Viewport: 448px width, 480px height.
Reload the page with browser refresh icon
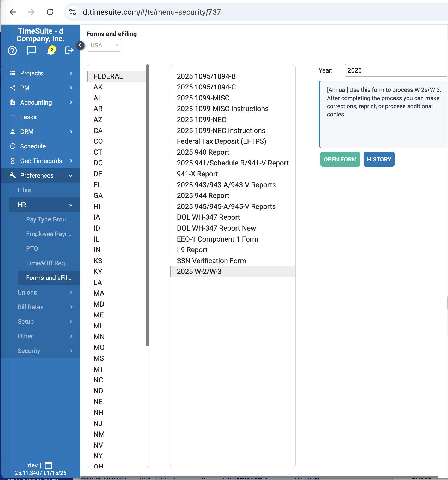coord(50,12)
